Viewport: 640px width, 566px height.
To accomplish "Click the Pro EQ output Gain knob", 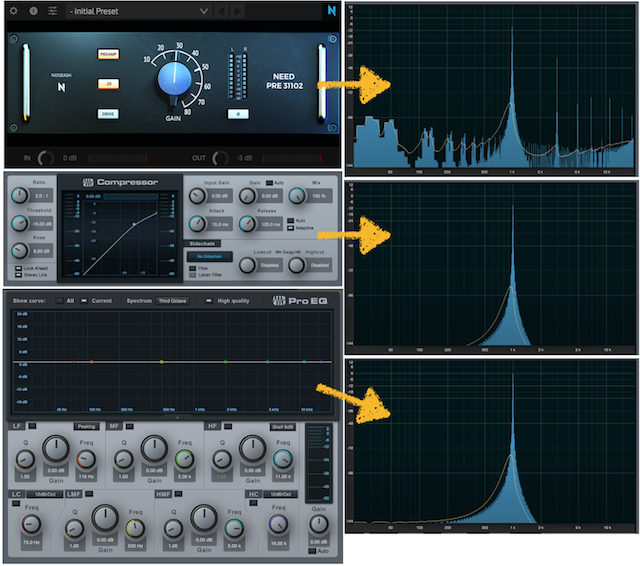I will (319, 524).
